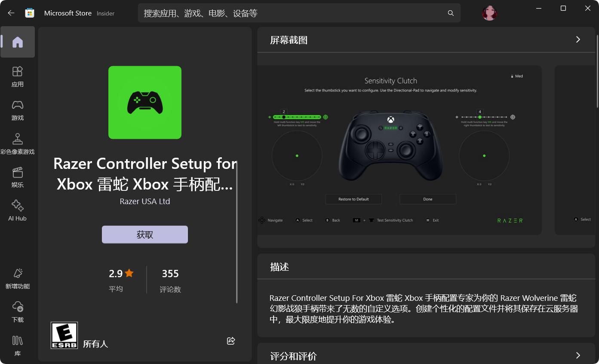
Task: Open the 库 library page
Action: click(18, 346)
